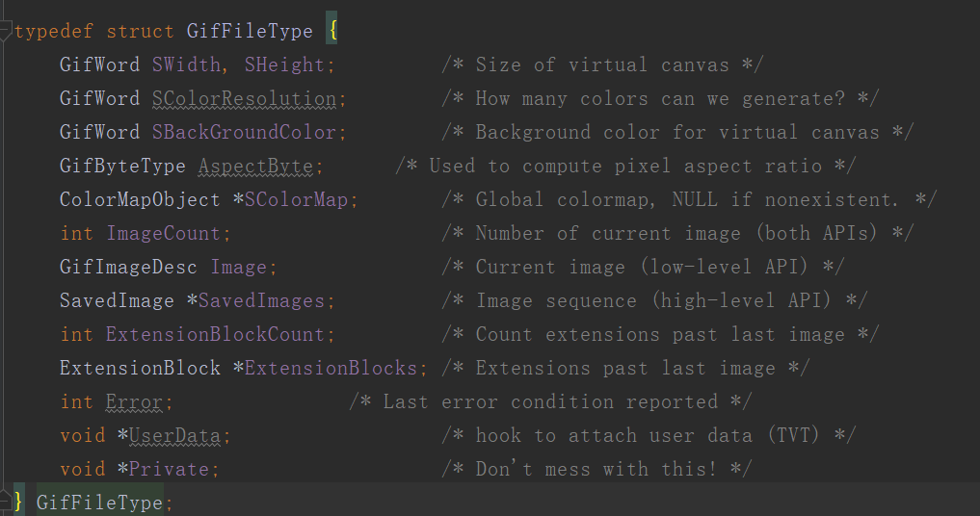
Task: Collapse fold marker beside closing GifFileType brace
Action: (x=5, y=500)
